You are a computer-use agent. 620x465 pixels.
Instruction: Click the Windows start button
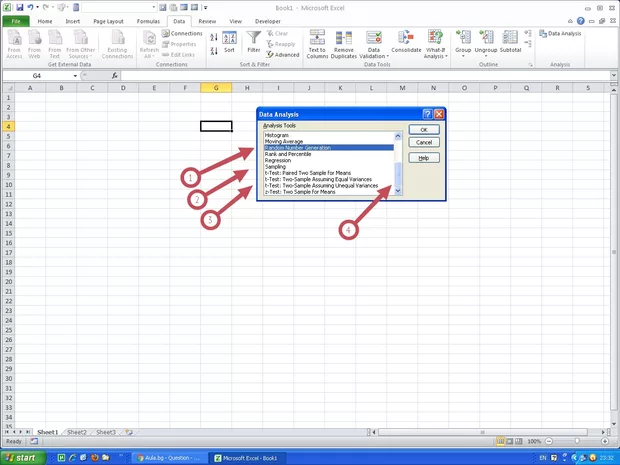pyautogui.click(x=23, y=458)
